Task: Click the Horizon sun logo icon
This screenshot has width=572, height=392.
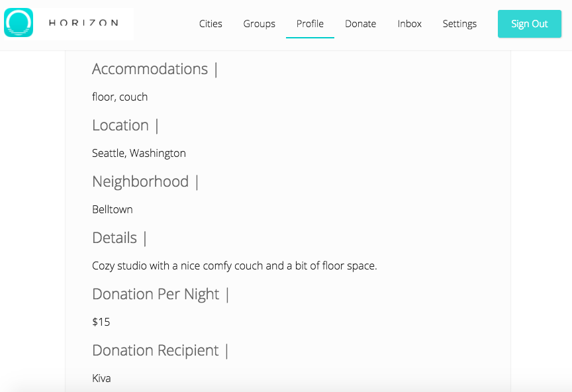Action: [x=19, y=23]
